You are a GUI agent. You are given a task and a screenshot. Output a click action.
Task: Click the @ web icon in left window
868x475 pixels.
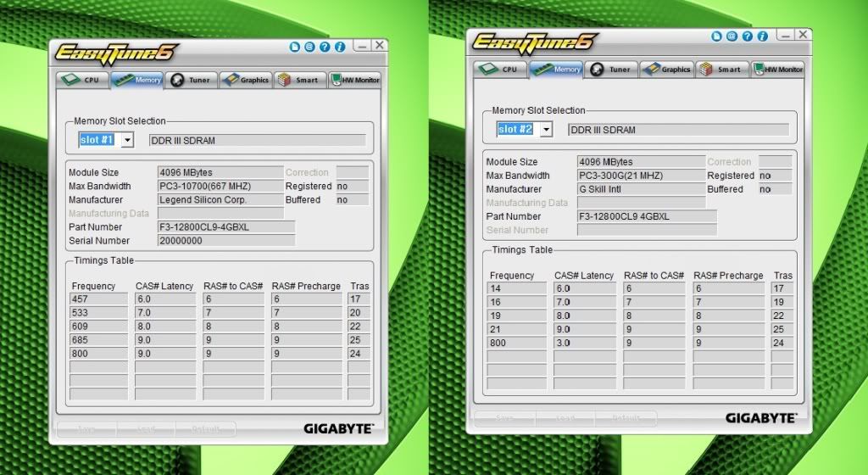[x=309, y=47]
